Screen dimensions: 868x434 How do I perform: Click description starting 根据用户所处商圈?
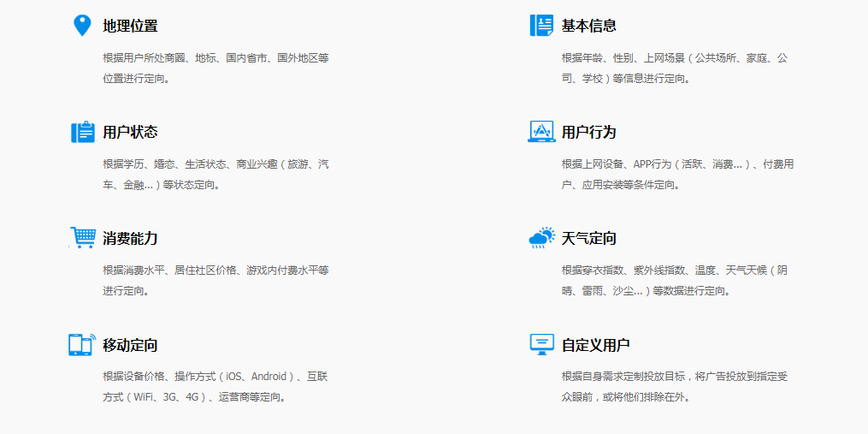216,68
